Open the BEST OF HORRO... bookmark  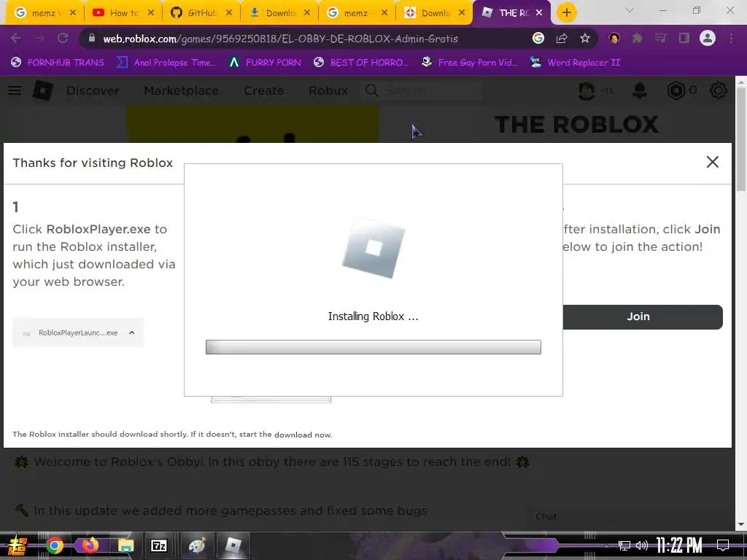click(361, 63)
